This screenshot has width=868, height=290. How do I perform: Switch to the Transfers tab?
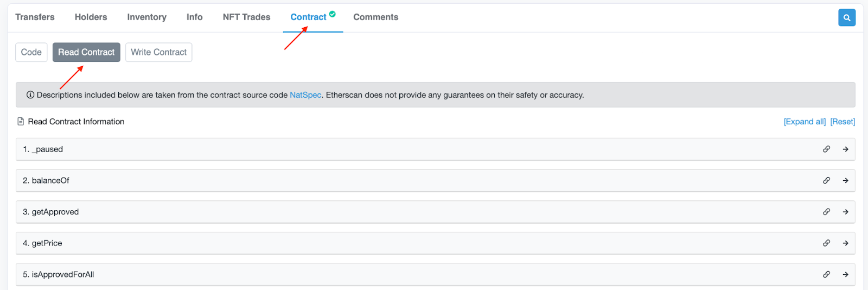35,17
